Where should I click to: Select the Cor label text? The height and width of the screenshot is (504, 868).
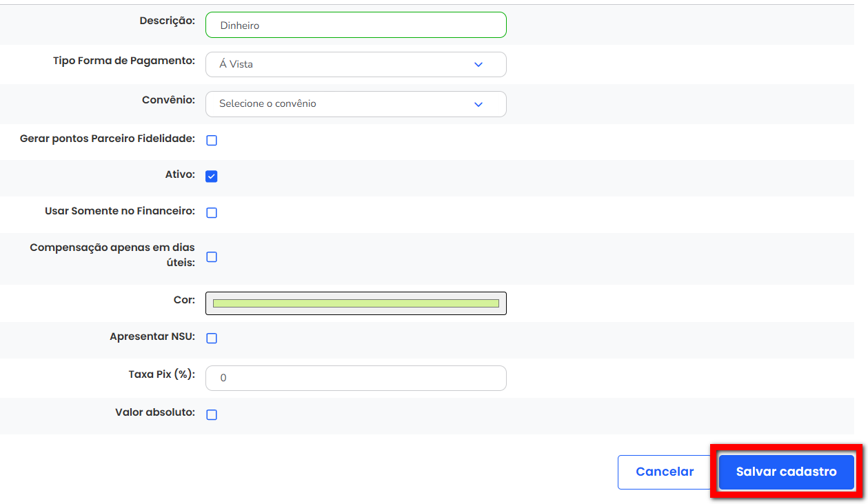(x=184, y=300)
